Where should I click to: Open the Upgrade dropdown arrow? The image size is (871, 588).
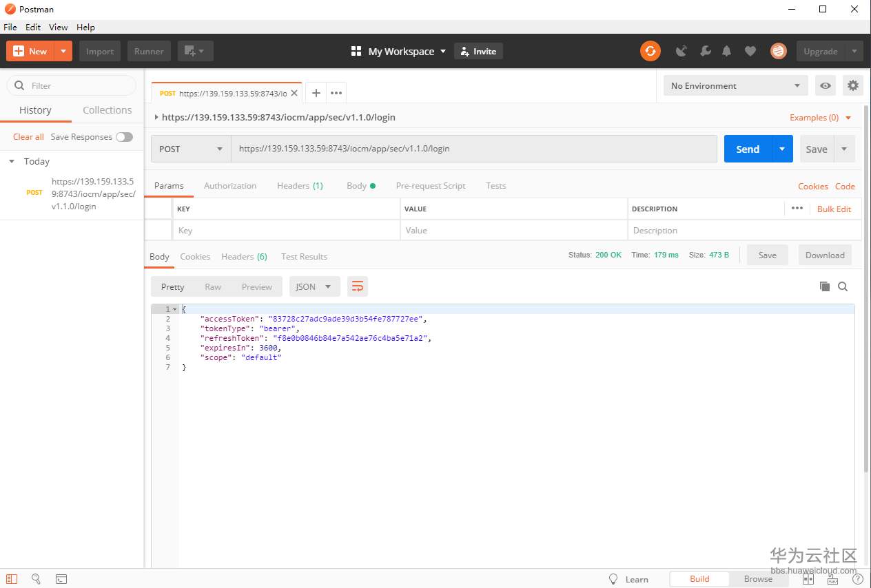[854, 51]
